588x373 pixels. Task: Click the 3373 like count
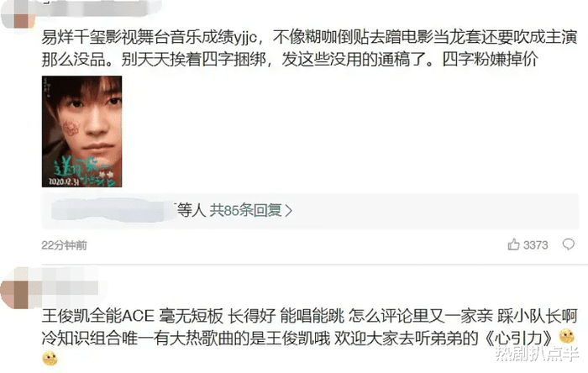pos(536,245)
